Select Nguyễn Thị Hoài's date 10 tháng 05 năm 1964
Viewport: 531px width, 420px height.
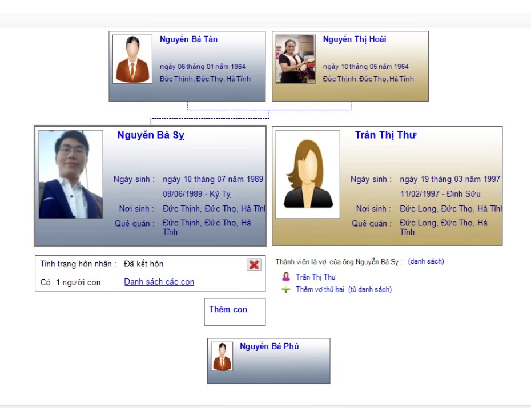(366, 67)
